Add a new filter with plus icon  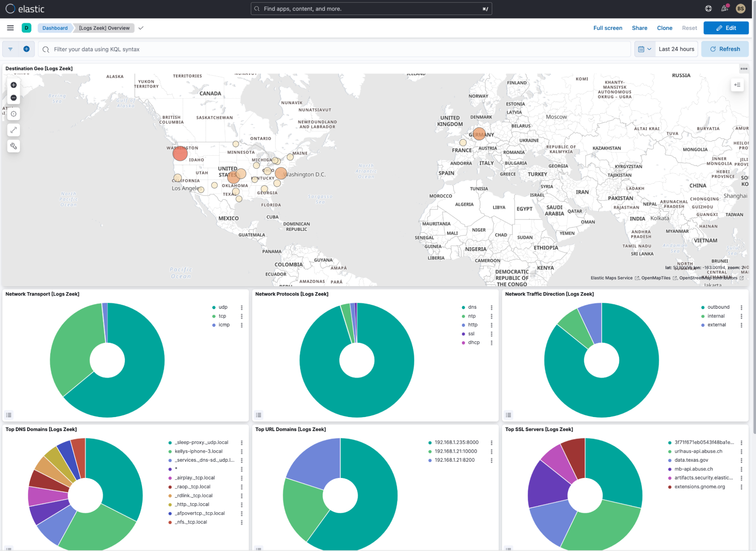26,49
